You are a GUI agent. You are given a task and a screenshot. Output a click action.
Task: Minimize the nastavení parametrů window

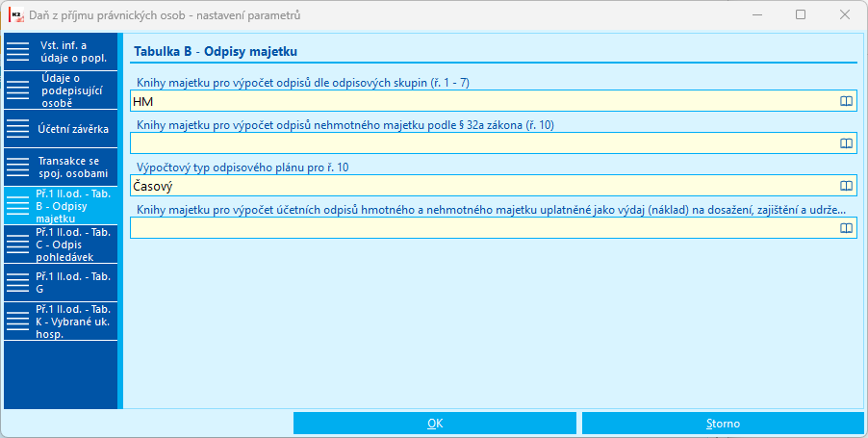(756, 15)
